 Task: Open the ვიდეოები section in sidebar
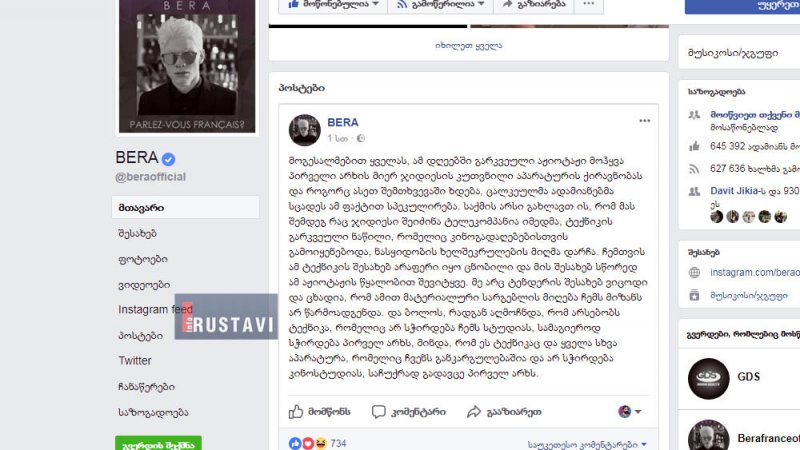pos(144,285)
